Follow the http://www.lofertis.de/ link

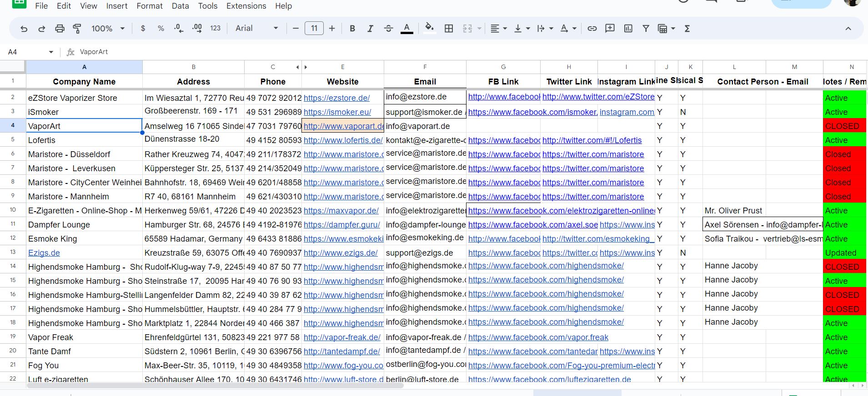(x=343, y=140)
